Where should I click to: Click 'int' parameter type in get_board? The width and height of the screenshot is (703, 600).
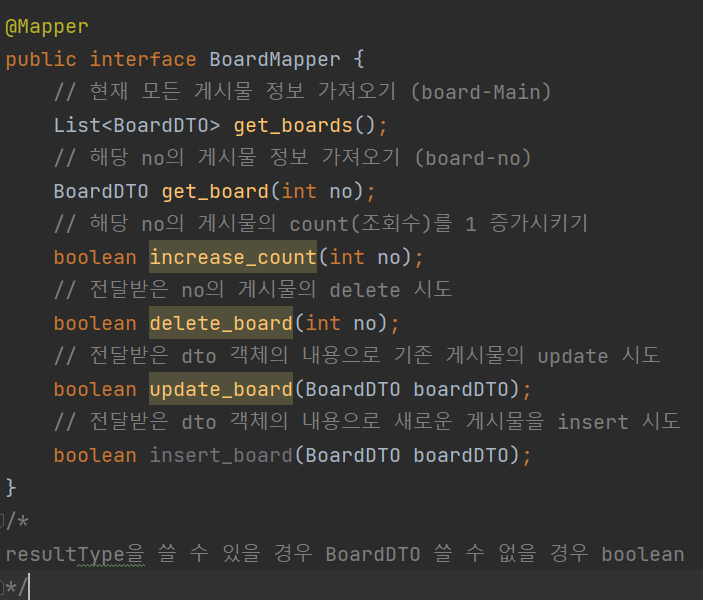(299, 191)
